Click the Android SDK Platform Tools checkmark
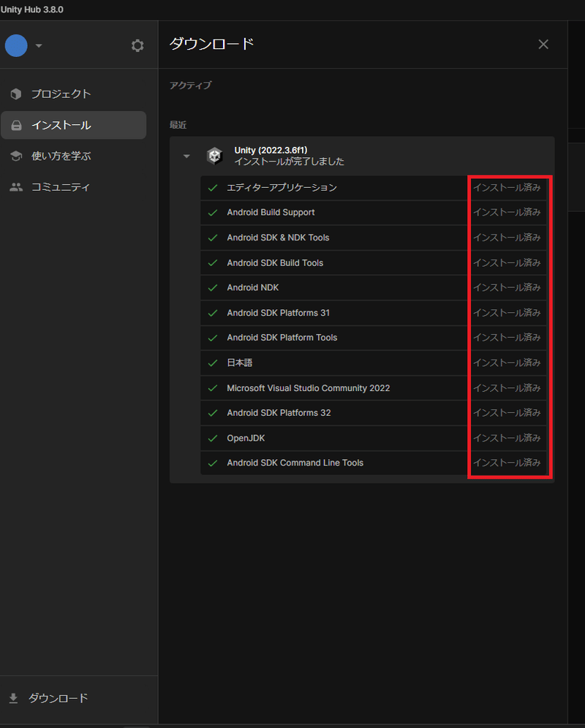 (213, 338)
